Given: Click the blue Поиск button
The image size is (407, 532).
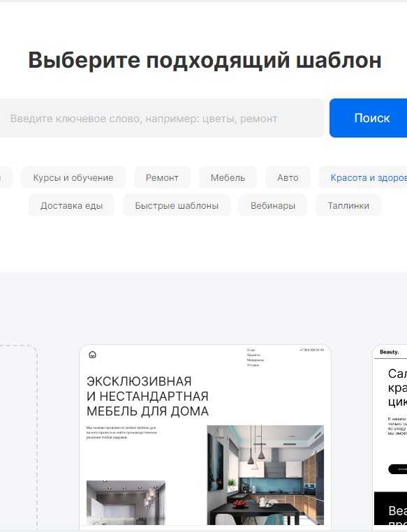Looking at the screenshot, I should point(369,118).
